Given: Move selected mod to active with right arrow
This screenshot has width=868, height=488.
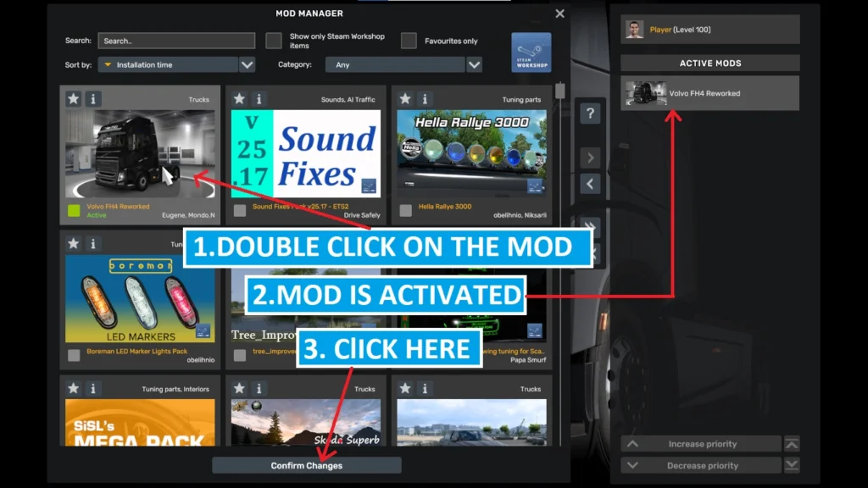Looking at the screenshot, I should click(590, 158).
